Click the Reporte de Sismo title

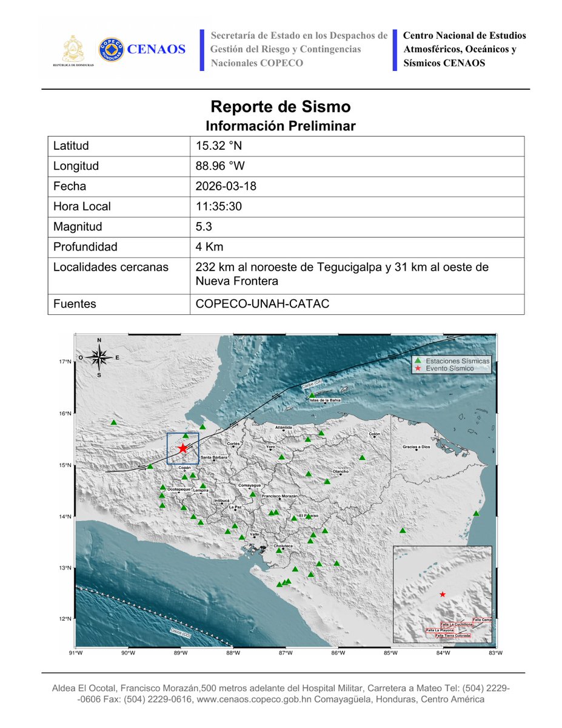click(281, 107)
